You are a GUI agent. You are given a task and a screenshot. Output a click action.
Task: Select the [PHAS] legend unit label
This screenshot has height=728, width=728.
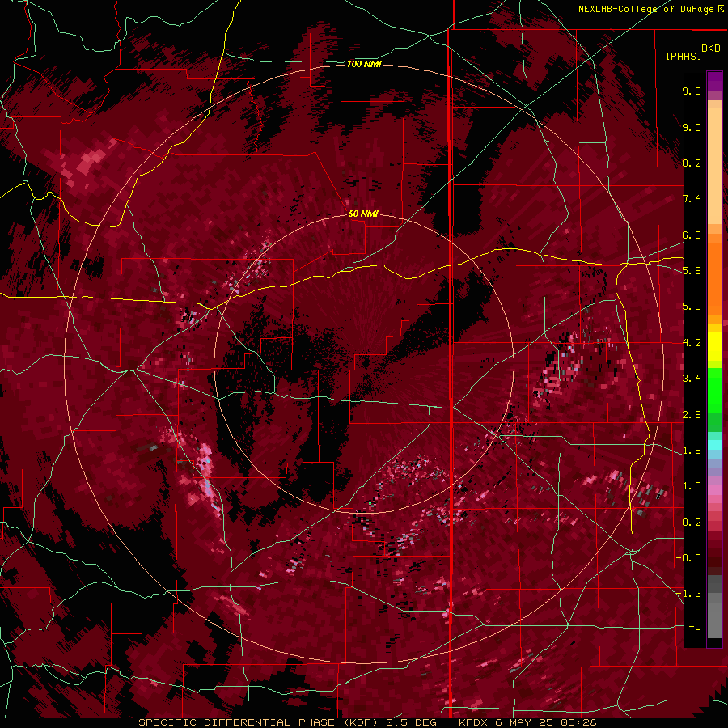(x=684, y=56)
